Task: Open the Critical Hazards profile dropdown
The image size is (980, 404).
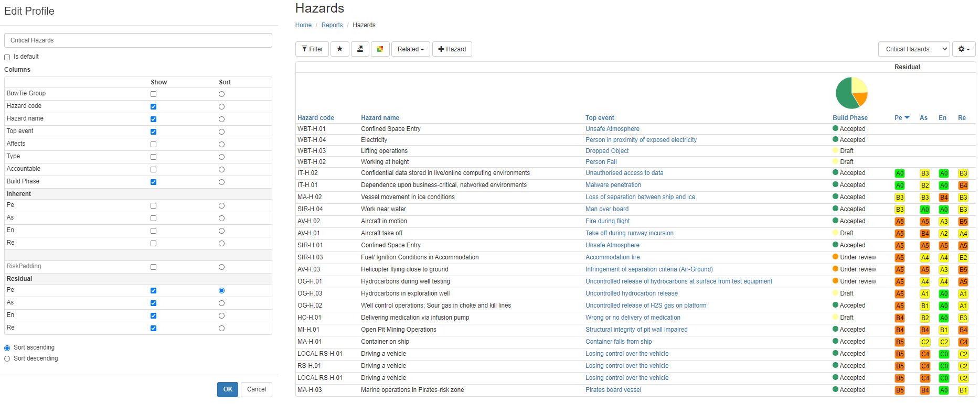Action: point(913,49)
